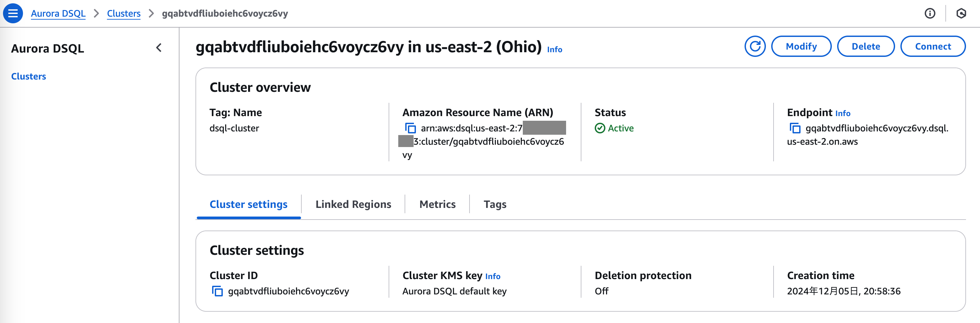Click the Connect button
The image size is (980, 323).
click(932, 46)
